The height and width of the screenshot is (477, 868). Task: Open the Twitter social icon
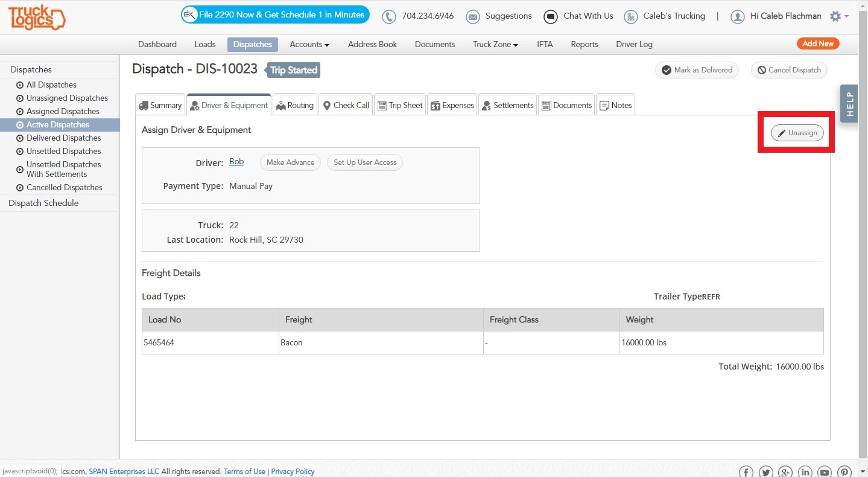(x=765, y=472)
